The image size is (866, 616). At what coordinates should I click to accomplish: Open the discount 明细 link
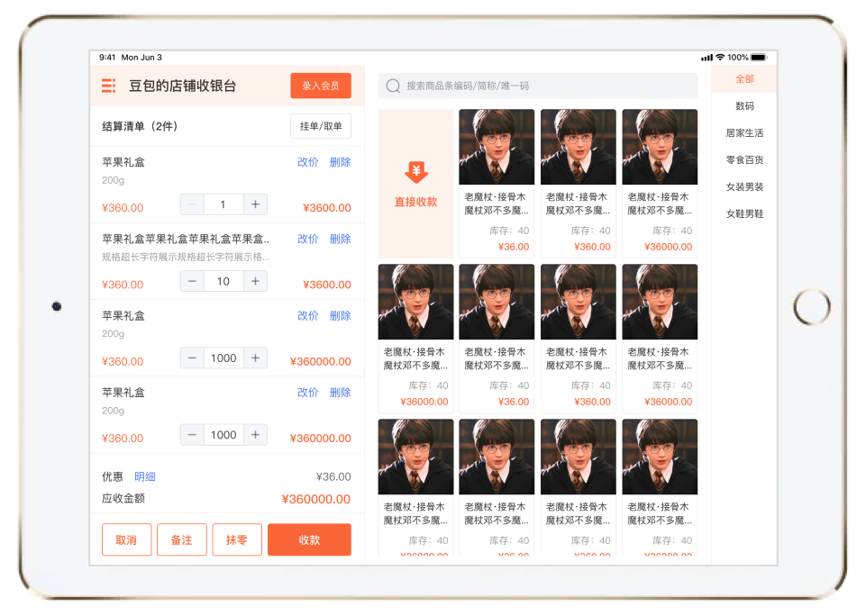[x=145, y=477]
